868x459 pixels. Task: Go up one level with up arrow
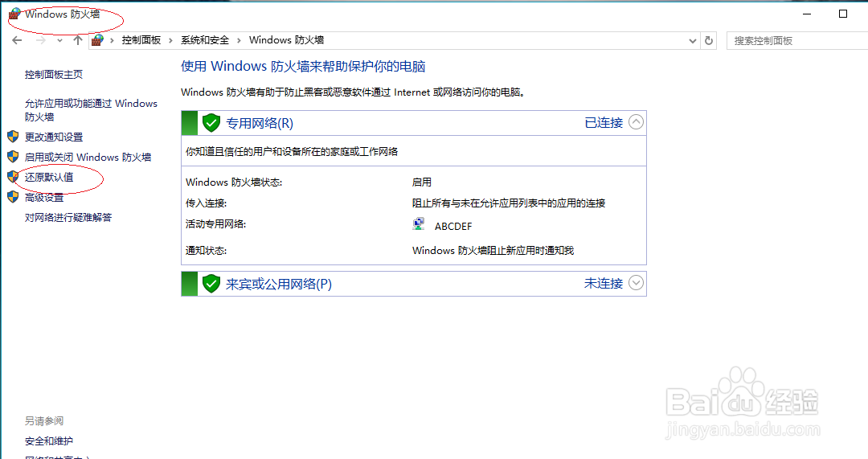coord(78,40)
